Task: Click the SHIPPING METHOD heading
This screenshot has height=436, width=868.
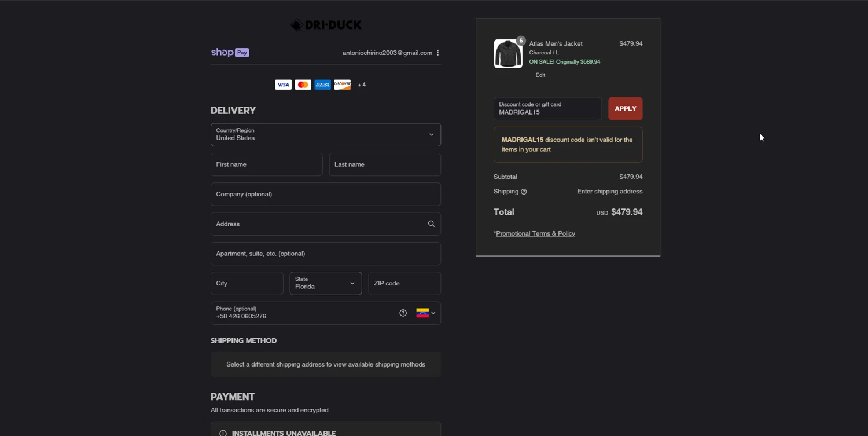Action: 244,340
